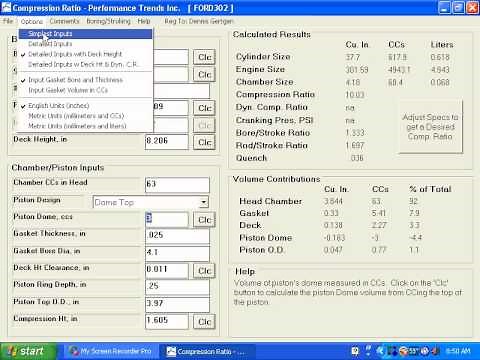This screenshot has width=480, height=360.
Task: Click the Start button on taskbar
Action: click(28, 351)
